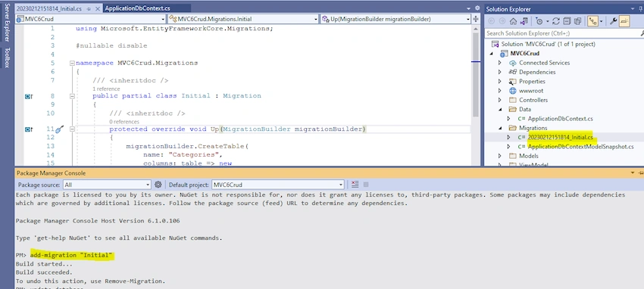Select ApplicationDbContext.cs in the Data folder
The width and height of the screenshot is (644, 289).
pos(560,119)
